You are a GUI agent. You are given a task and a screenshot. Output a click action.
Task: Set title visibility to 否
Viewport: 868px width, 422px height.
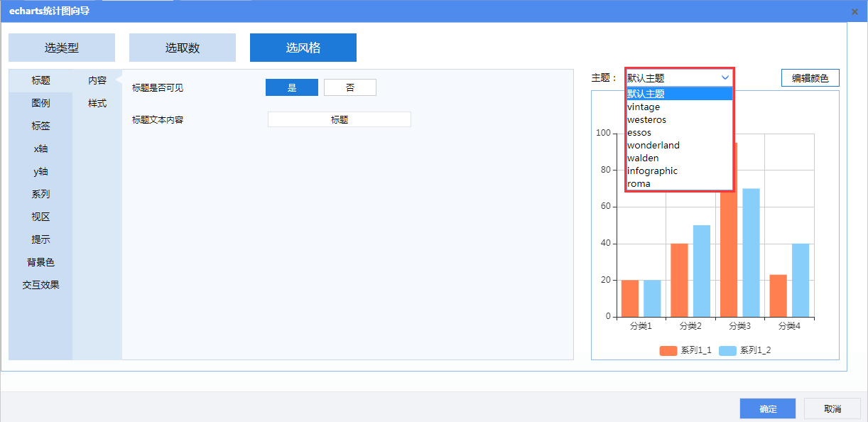tap(349, 87)
